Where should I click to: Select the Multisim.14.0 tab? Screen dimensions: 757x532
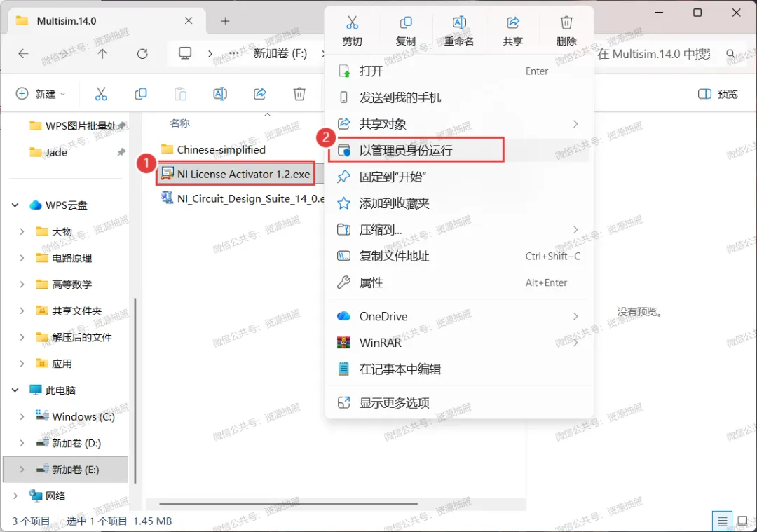click(107, 21)
